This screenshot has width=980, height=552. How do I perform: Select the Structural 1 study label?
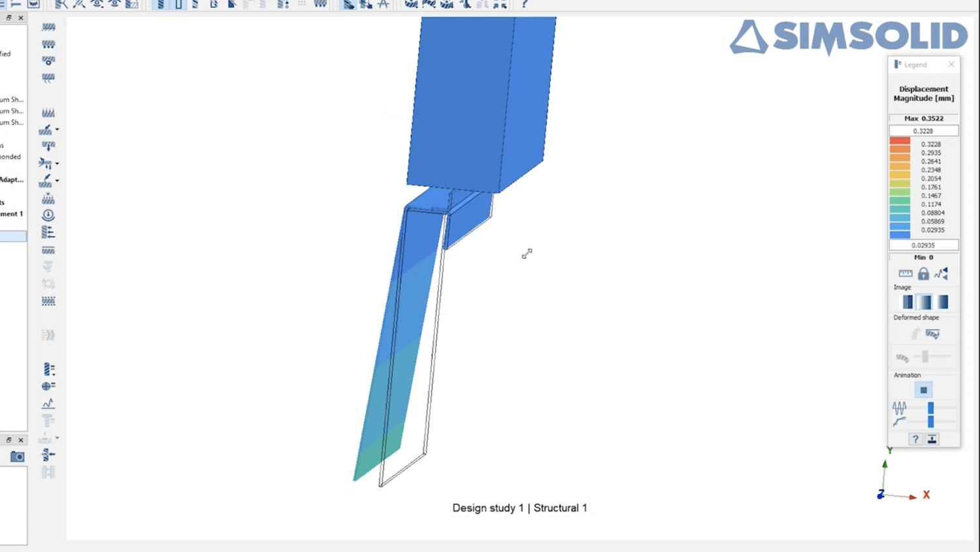560,508
